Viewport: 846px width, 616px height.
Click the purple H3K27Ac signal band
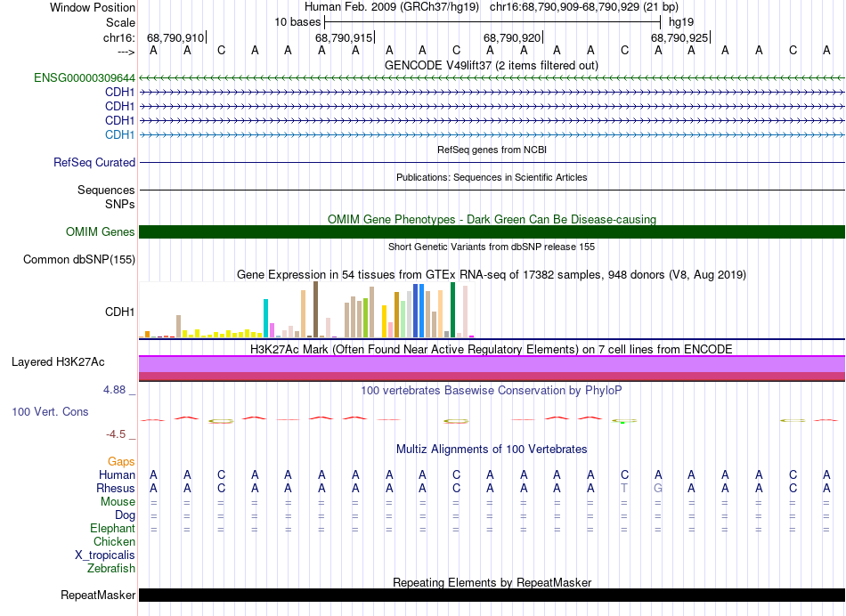click(x=492, y=364)
